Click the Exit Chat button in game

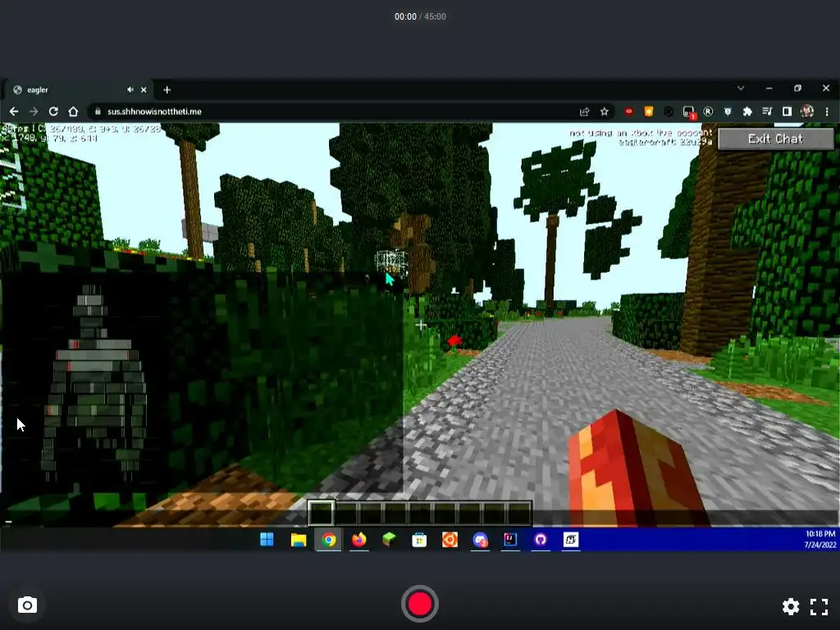click(x=775, y=139)
